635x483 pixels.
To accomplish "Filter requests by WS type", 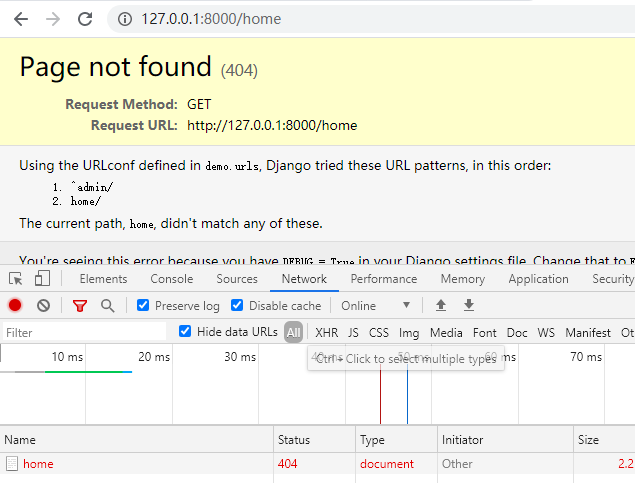I will (x=546, y=333).
